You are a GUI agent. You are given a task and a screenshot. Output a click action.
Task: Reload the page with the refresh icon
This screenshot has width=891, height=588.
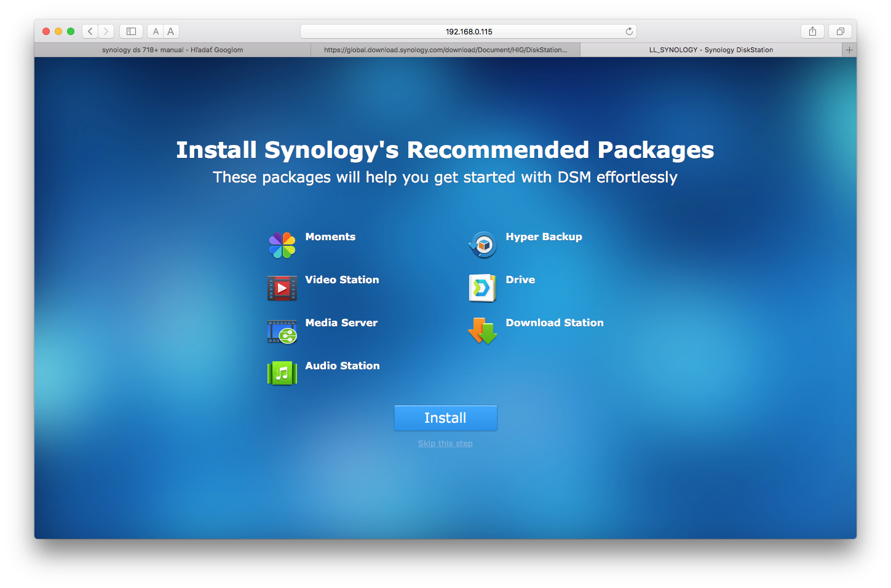[x=629, y=31]
